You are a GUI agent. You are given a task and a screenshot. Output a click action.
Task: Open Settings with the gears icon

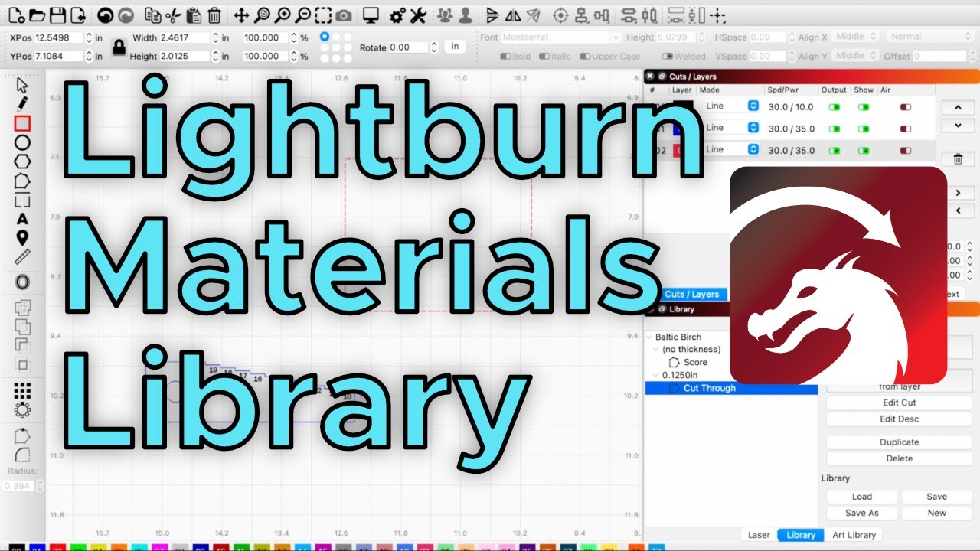click(397, 15)
